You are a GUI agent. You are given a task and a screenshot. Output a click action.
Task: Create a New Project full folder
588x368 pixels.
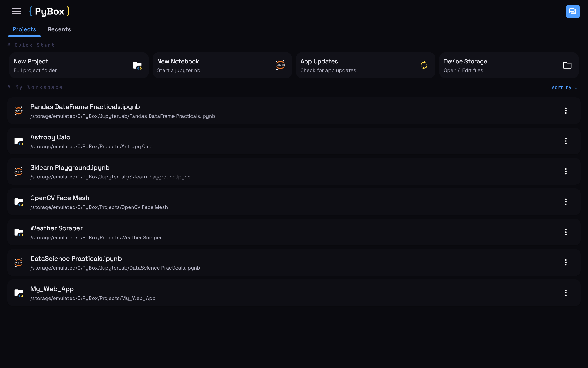(x=79, y=65)
